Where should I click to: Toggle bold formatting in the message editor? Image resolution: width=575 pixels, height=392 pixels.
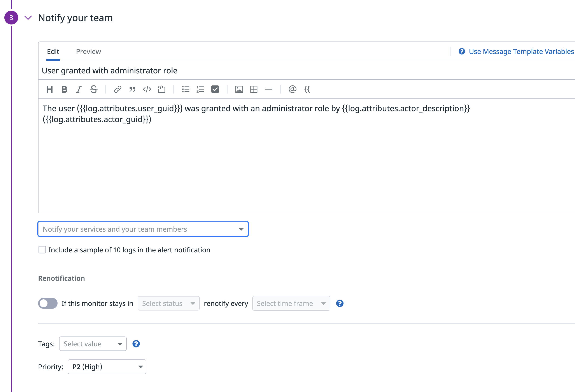click(64, 89)
